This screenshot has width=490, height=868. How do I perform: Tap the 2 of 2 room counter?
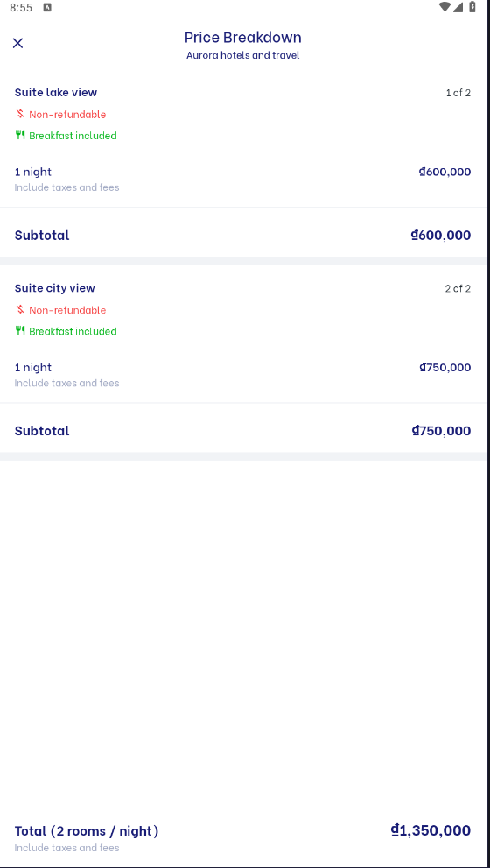[x=458, y=288]
